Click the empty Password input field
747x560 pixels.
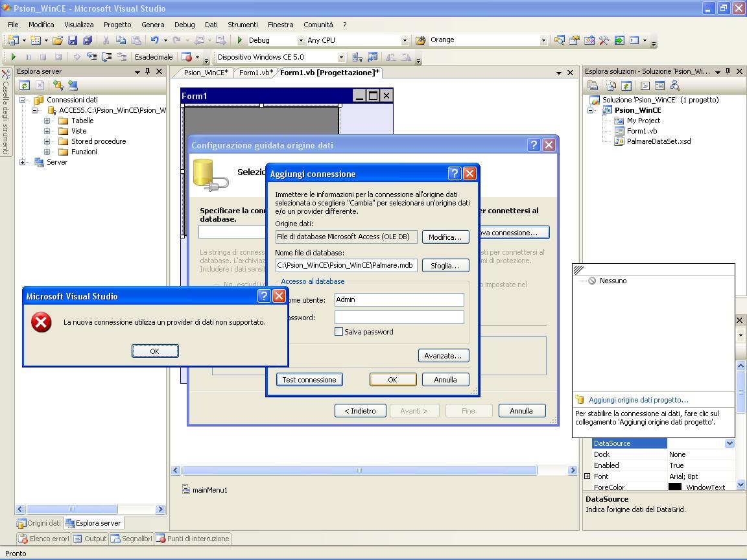(x=399, y=317)
